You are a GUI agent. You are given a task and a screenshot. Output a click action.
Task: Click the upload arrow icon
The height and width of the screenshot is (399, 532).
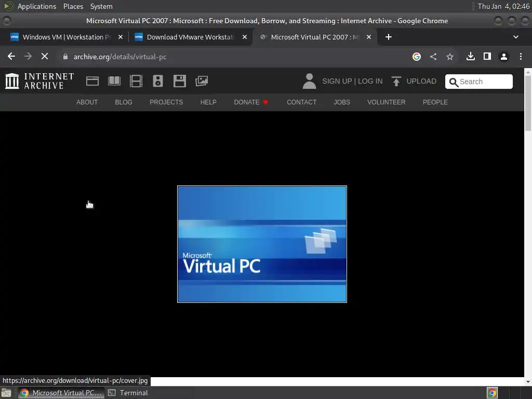pos(396,81)
